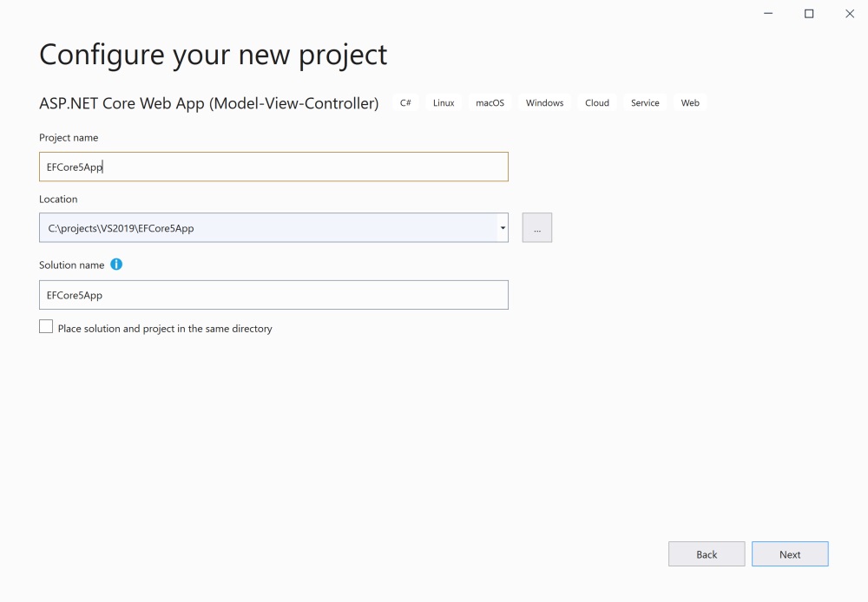Click the Linux tag
The image size is (868, 602).
click(444, 103)
